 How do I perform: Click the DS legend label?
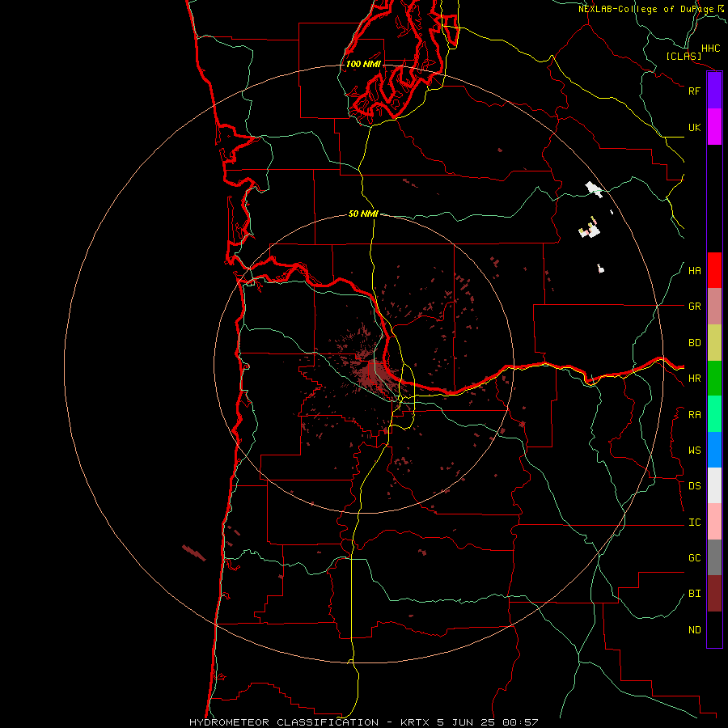(694, 486)
